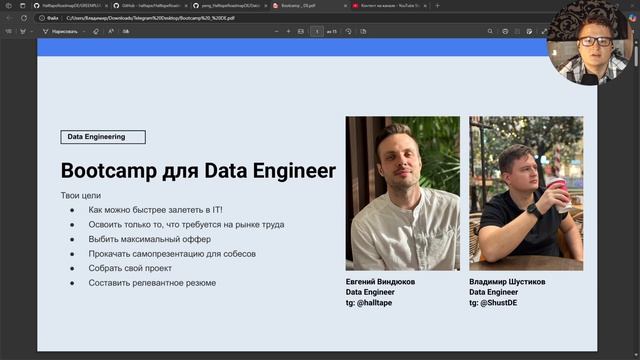Close the YouTube Studio tab

pos(425,6)
